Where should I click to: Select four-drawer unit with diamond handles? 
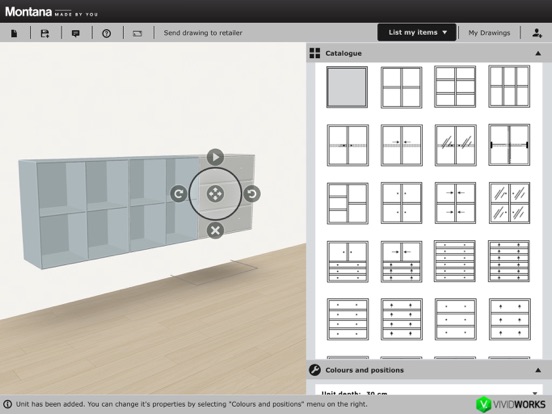(401, 319)
